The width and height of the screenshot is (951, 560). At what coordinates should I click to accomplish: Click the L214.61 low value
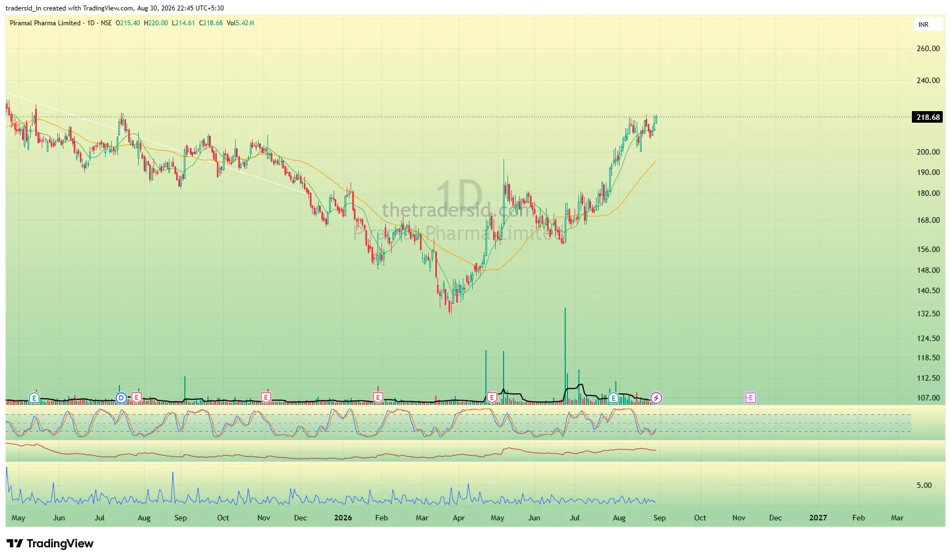183,23
